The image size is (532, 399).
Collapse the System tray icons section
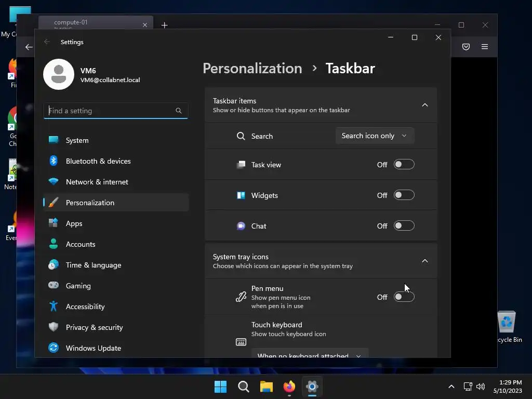pos(425,261)
